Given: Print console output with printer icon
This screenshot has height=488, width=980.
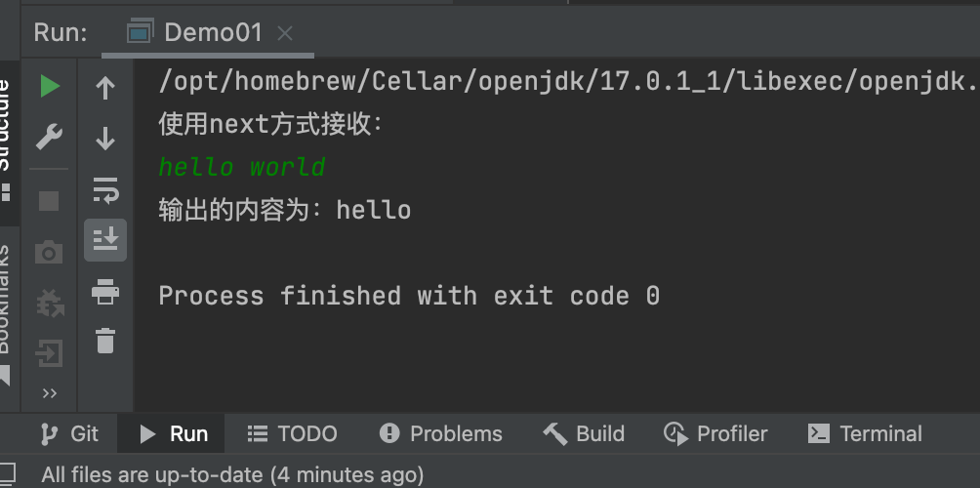Looking at the screenshot, I should tap(105, 292).
